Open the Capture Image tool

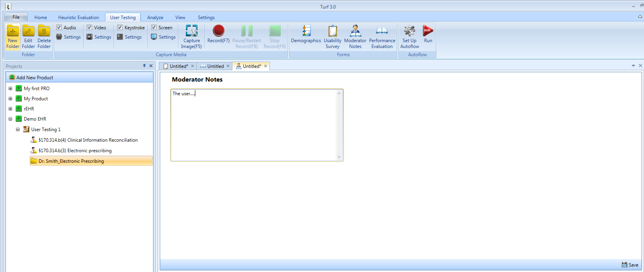tap(191, 31)
